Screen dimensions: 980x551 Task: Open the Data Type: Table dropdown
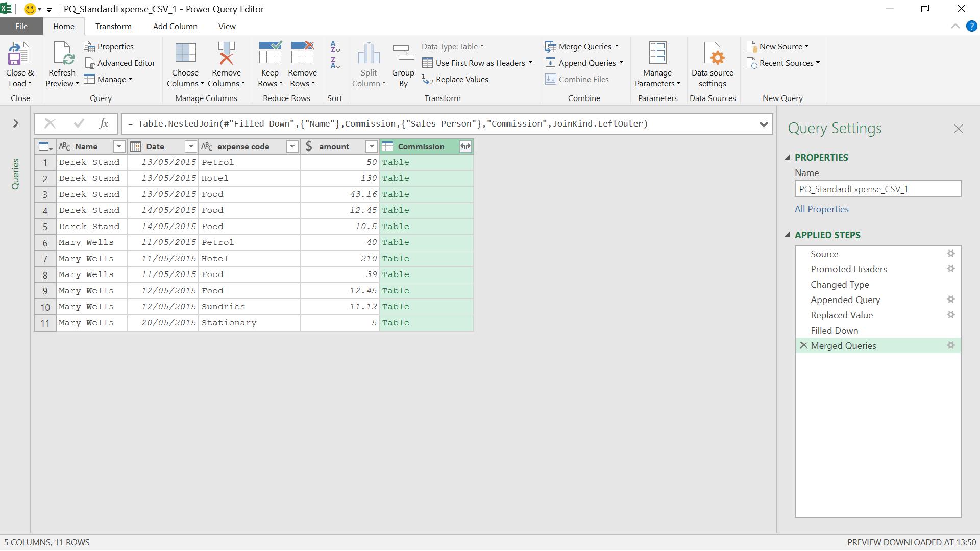click(453, 47)
